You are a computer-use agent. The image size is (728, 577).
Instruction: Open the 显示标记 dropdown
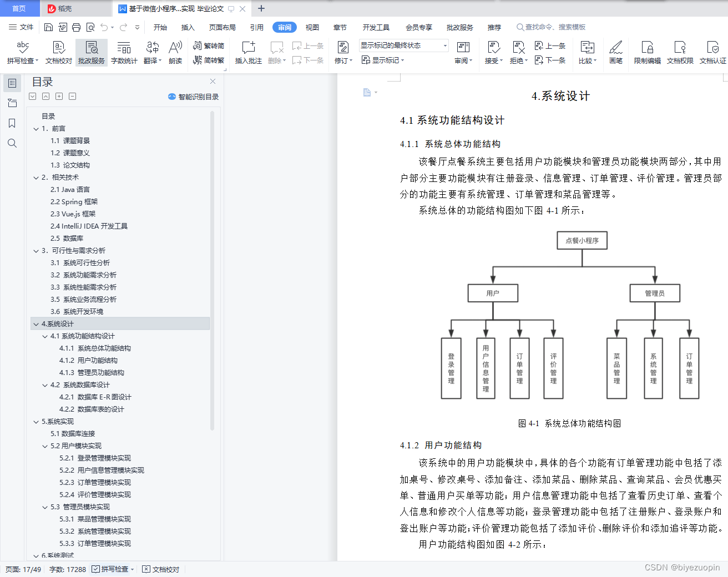383,60
